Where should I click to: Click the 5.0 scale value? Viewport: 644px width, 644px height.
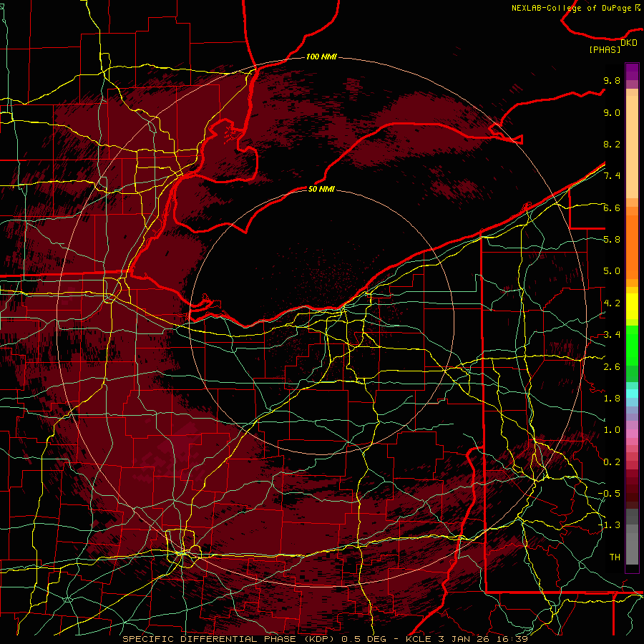click(612, 271)
